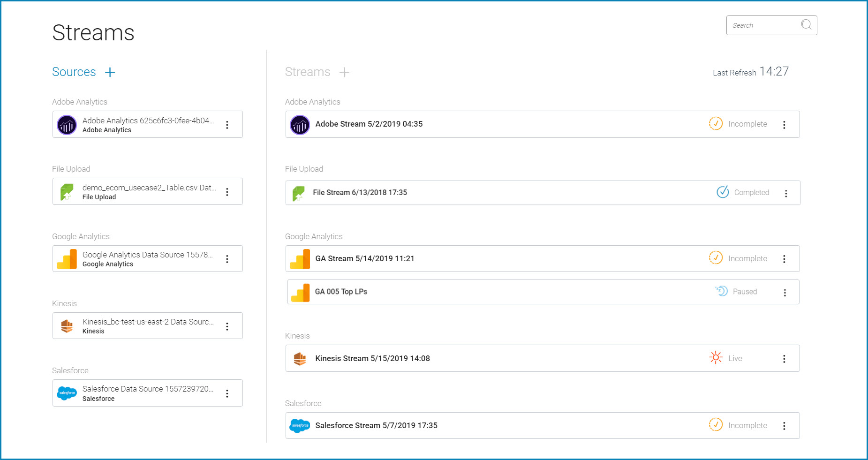Click Salesforce source cloud icon
This screenshot has height=460, width=868.
pyautogui.click(x=67, y=393)
